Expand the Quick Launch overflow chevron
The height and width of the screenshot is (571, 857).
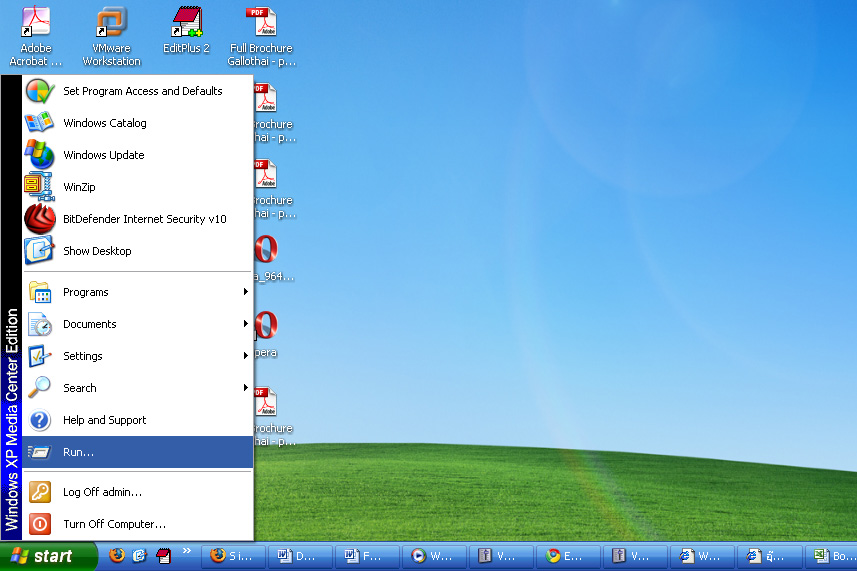pos(187,551)
